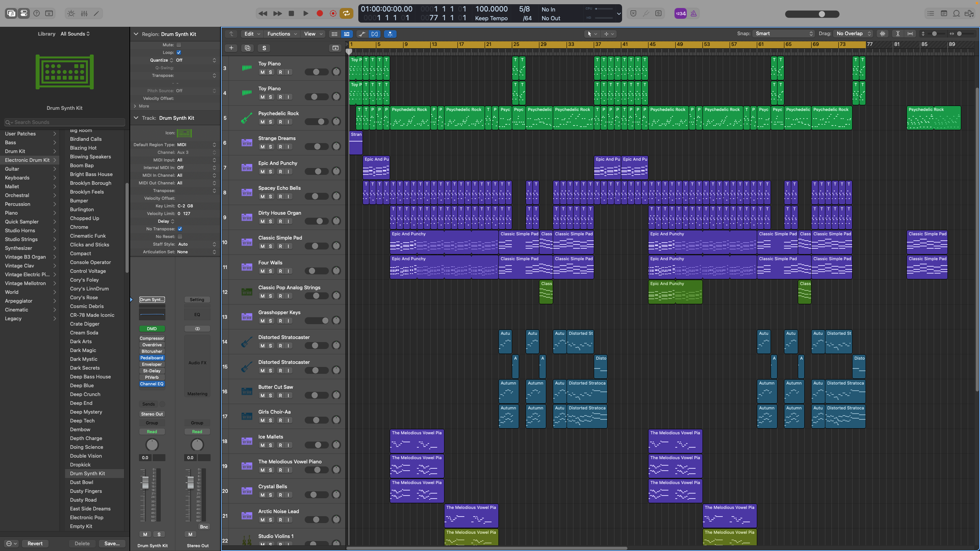Click the Toy Piano track 3 volume slider
Viewport: 980px width, 551px height.
coord(316,72)
